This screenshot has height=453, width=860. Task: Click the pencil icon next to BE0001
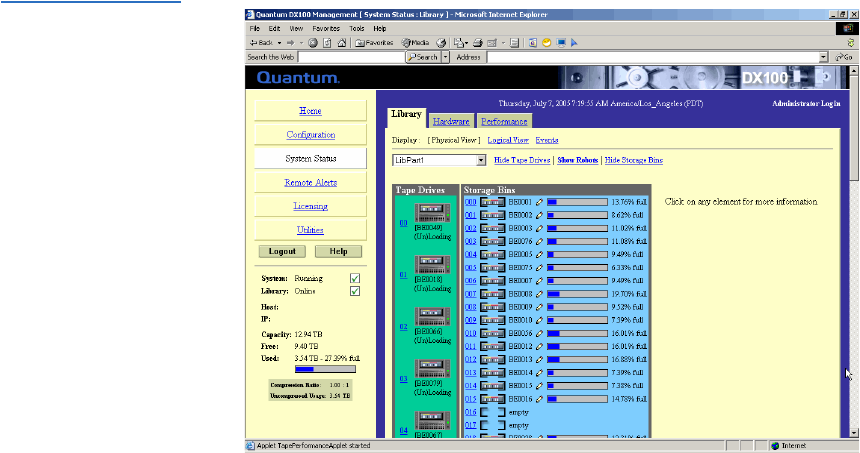coord(539,202)
